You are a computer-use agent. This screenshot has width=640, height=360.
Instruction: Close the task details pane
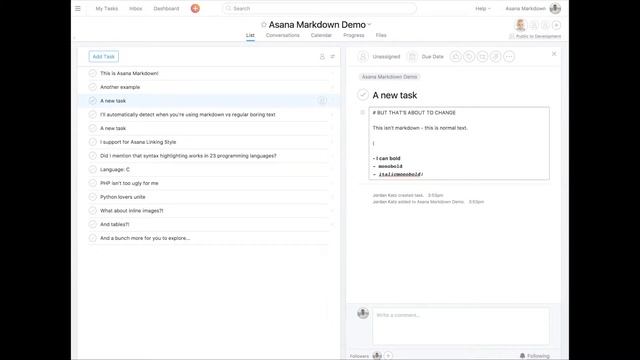tap(554, 54)
